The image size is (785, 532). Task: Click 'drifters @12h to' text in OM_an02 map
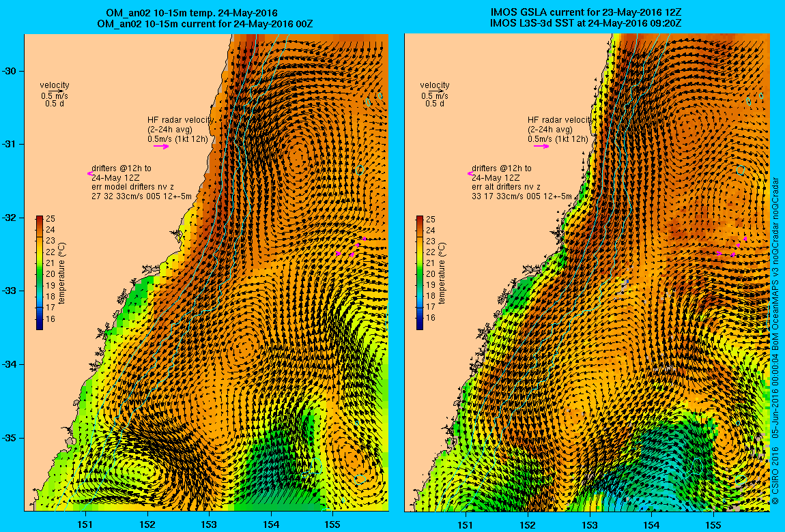(121, 168)
